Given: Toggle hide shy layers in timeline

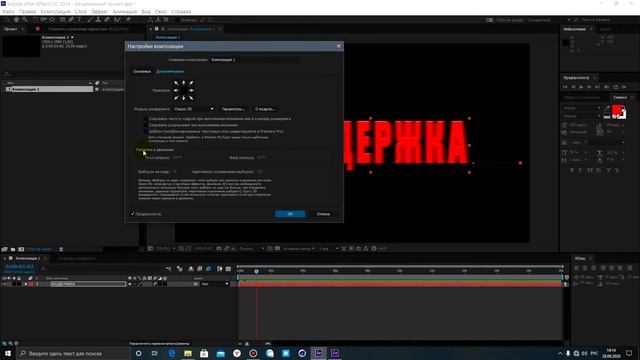Looking at the screenshot, I should click(x=191, y=269).
